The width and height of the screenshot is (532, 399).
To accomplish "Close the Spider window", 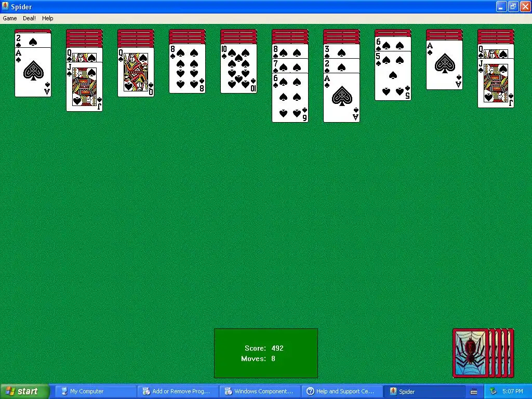I will coord(525,6).
